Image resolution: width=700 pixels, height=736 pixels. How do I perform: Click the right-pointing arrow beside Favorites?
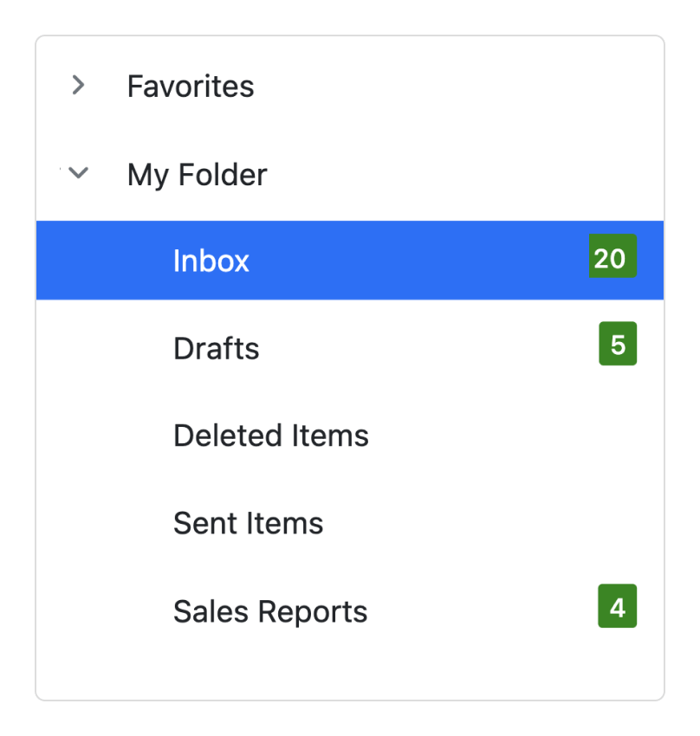(x=79, y=85)
